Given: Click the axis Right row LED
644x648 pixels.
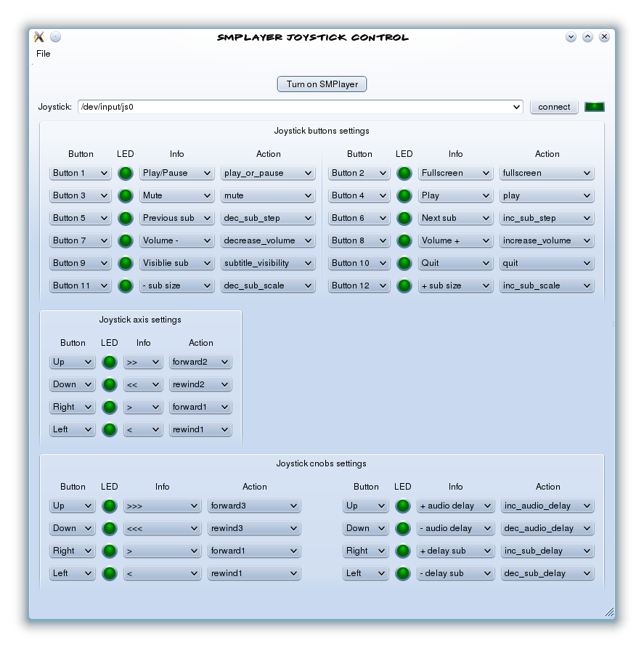Looking at the screenshot, I should pyautogui.click(x=110, y=407).
